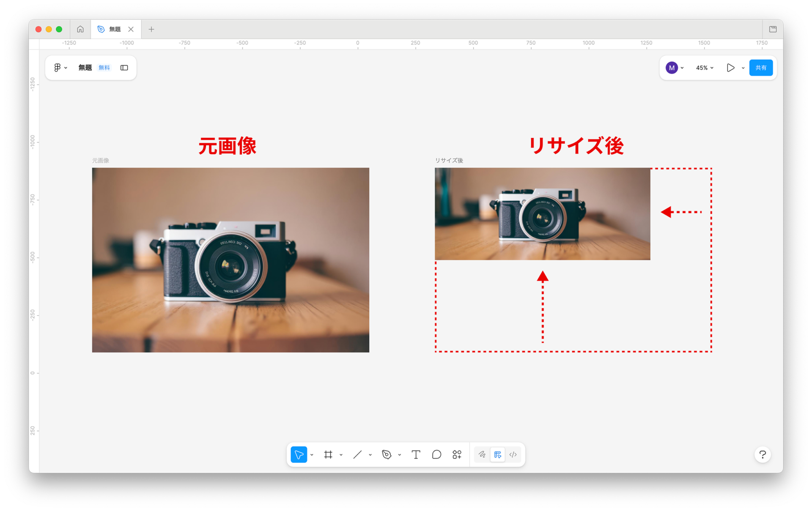This screenshot has height=511, width=812.
Task: Select the Text tool
Action: pos(416,454)
